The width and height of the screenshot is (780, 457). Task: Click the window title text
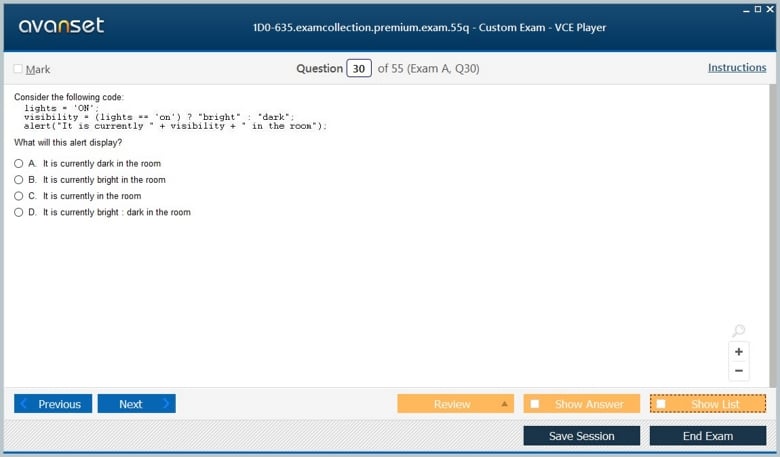pyautogui.click(x=429, y=27)
